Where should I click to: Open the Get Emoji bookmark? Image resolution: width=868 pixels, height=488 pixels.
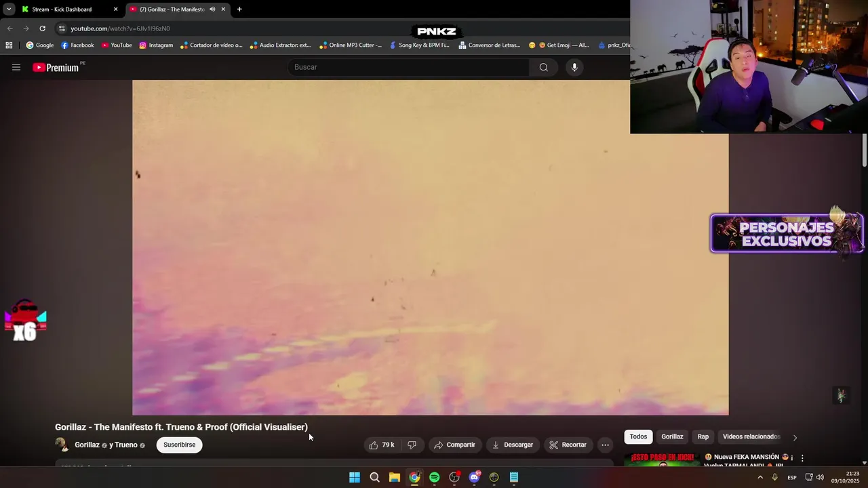559,45
